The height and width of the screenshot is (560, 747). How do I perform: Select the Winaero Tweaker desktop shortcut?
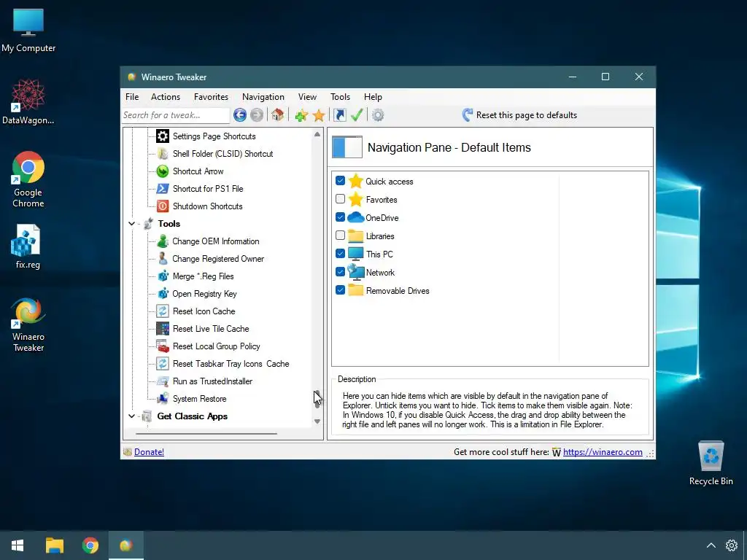tap(28, 324)
